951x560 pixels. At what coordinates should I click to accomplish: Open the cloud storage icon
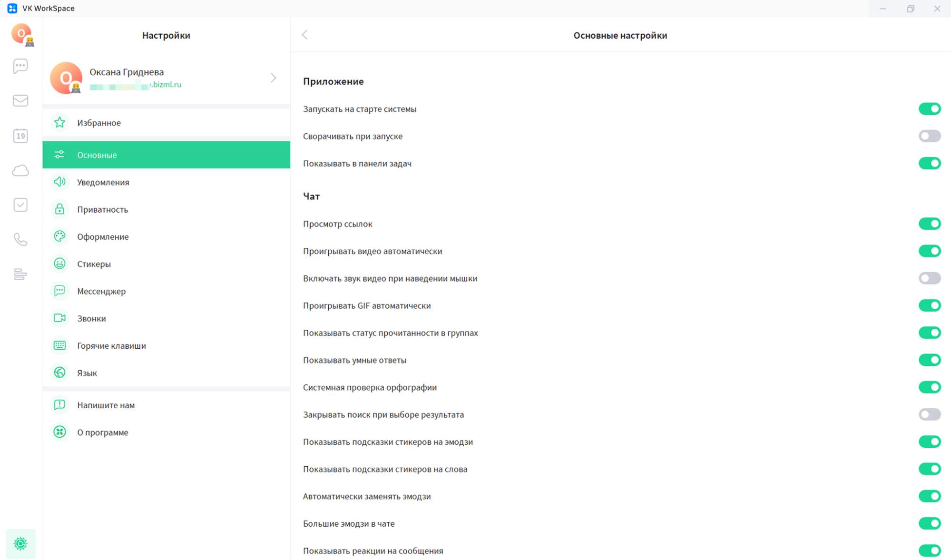[x=20, y=170]
